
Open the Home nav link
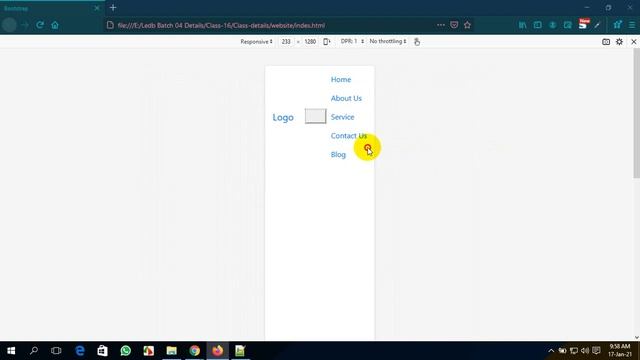[341, 80]
